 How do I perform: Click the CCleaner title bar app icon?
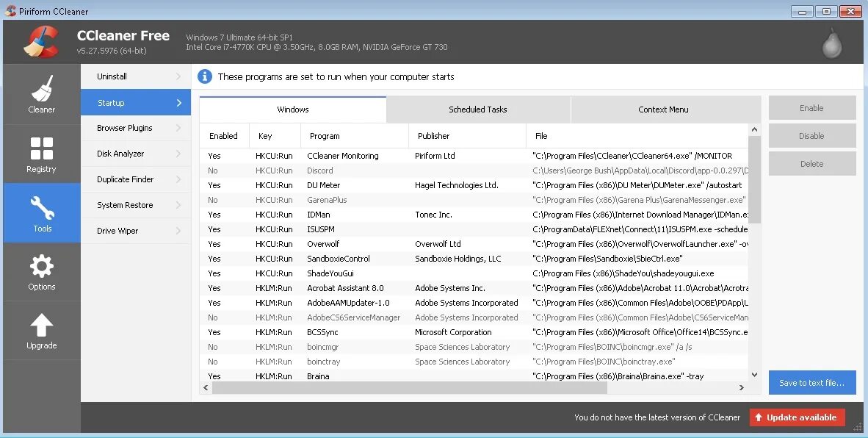click(10, 10)
